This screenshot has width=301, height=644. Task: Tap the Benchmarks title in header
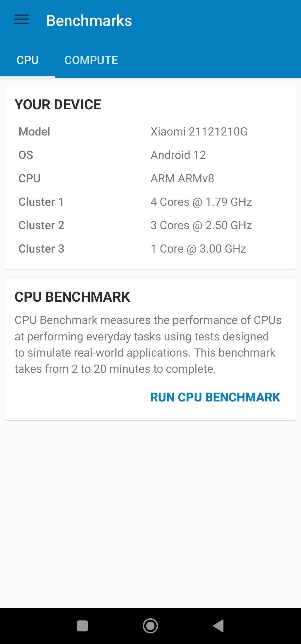[89, 21]
